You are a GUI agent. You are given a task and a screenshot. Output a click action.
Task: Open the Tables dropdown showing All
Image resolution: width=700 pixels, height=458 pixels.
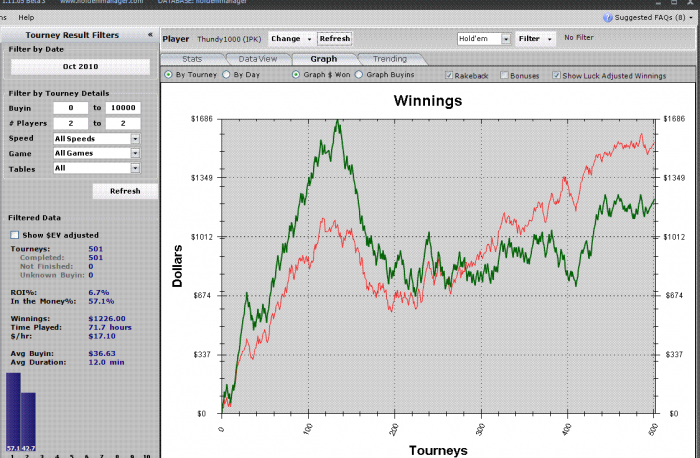pos(97,168)
